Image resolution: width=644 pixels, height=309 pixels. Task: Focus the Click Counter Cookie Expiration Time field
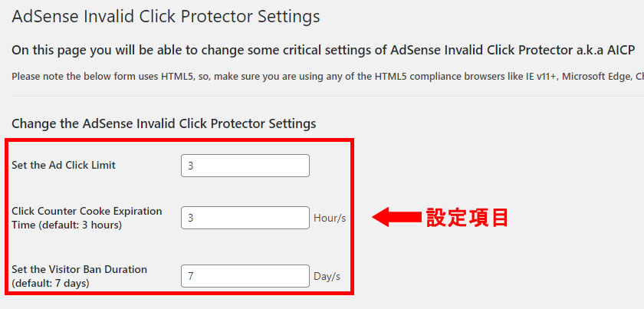click(x=245, y=218)
